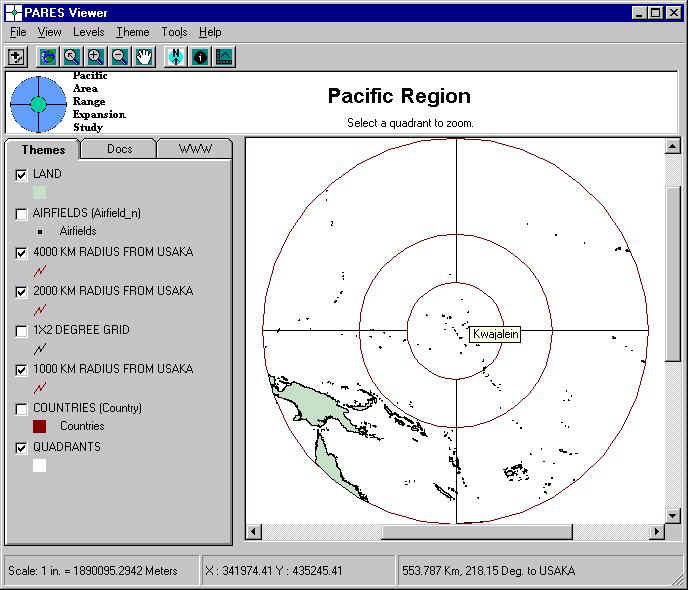The width and height of the screenshot is (688, 590).
Task: Click the North arrow compass icon
Action: [176, 57]
